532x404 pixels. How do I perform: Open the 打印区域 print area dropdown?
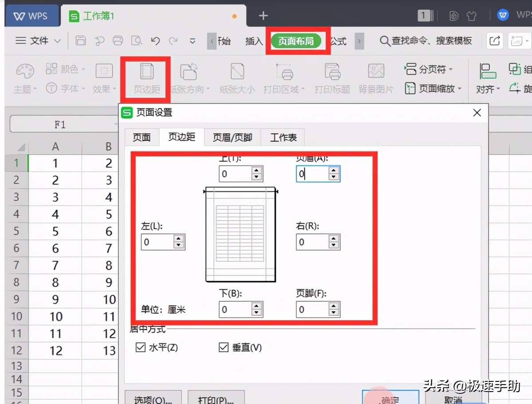coord(284,79)
